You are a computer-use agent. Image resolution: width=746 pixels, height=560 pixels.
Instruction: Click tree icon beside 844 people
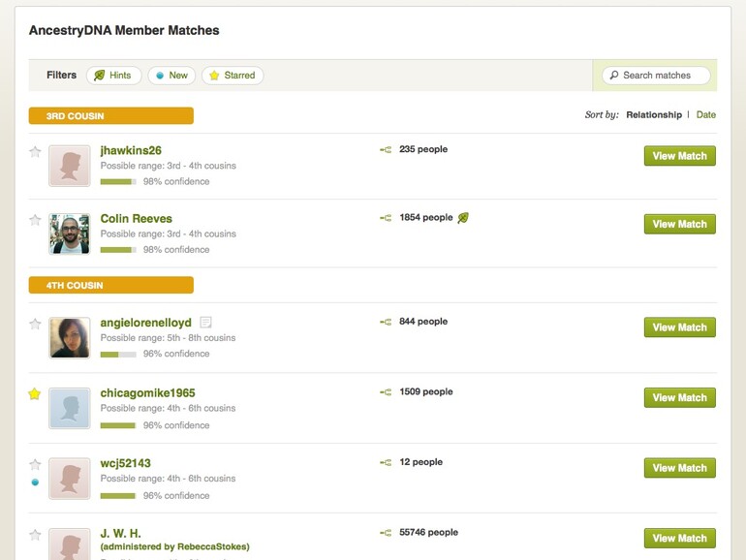pyautogui.click(x=386, y=322)
